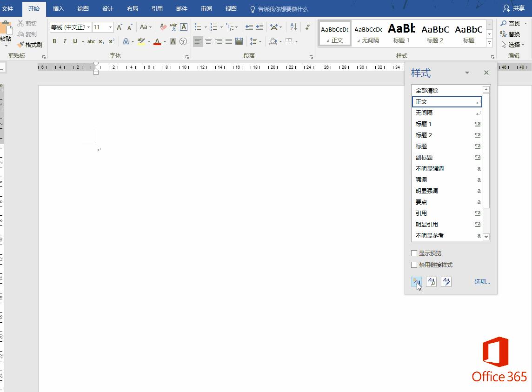The image size is (532, 392).
Task: Enable the 显示预览 checkbox
Action: pos(414,253)
